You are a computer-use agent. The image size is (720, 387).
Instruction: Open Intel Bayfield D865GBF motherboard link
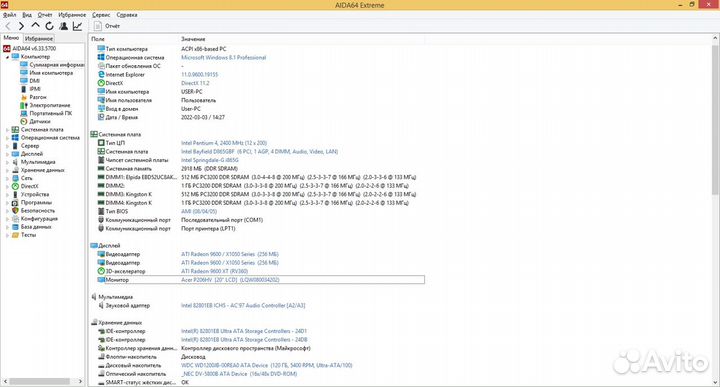pyautogui.click(x=259, y=151)
